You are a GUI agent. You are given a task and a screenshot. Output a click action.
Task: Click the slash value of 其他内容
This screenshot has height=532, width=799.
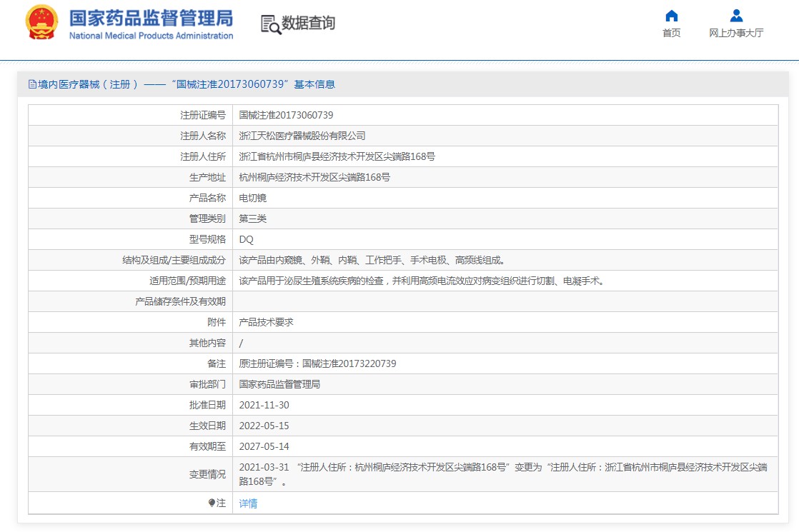coord(241,343)
